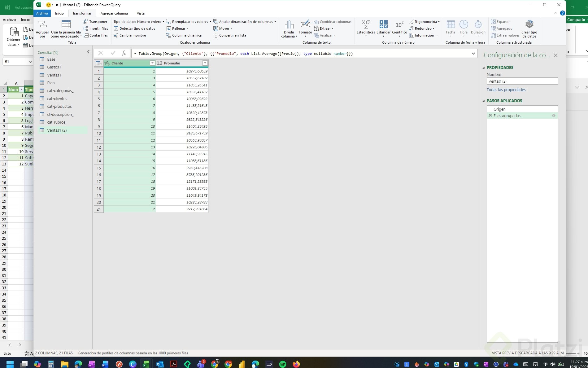The height and width of the screenshot is (368, 588).
Task: Collapse the Consultas pane
Action: (x=88, y=52)
